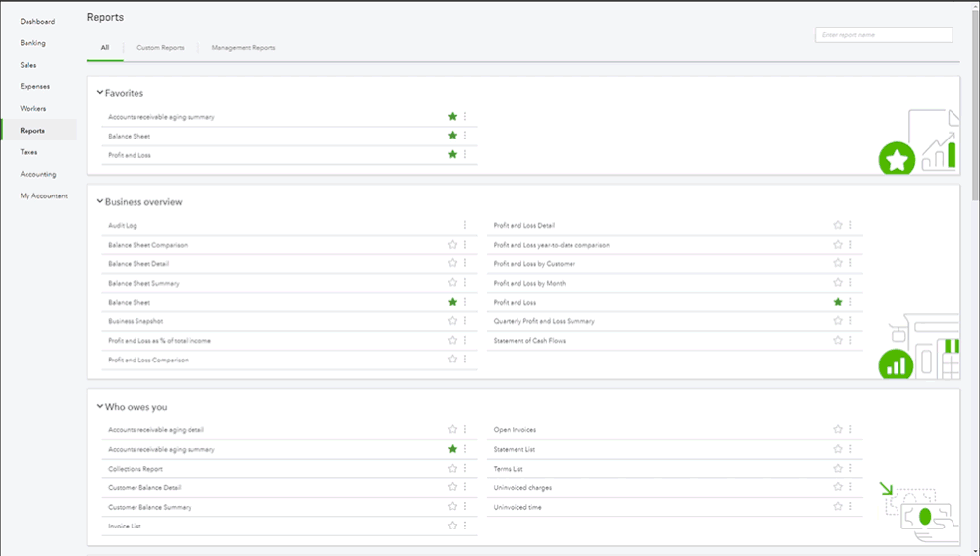Open kebab menu for Business Snapshot

pyautogui.click(x=465, y=321)
